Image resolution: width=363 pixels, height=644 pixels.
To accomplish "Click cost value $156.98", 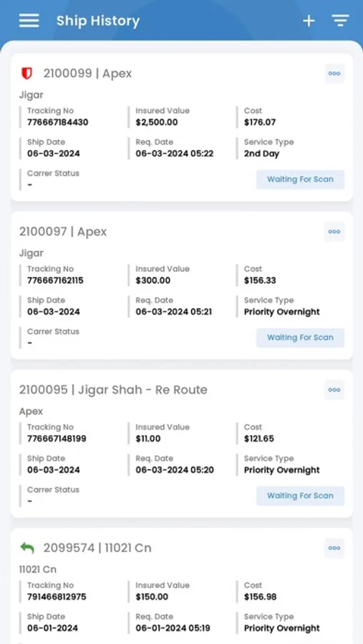I will click(260, 597).
